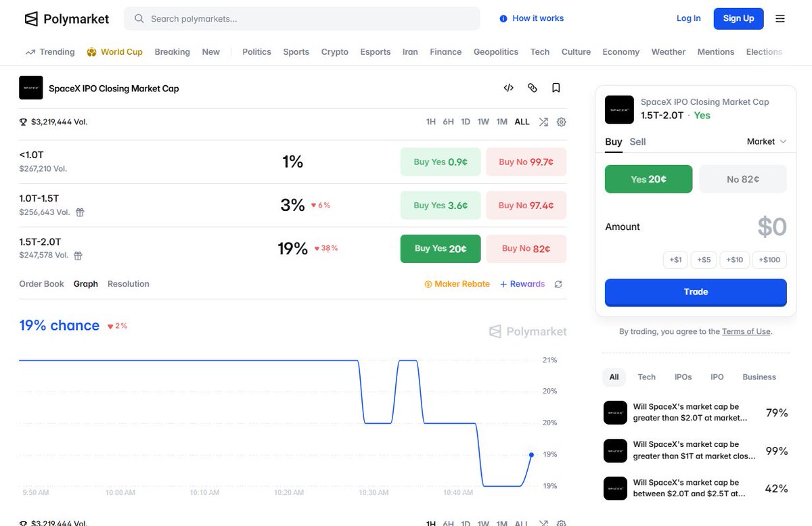Buy No 82¢ for 1.5T-2.0T

[526, 249]
